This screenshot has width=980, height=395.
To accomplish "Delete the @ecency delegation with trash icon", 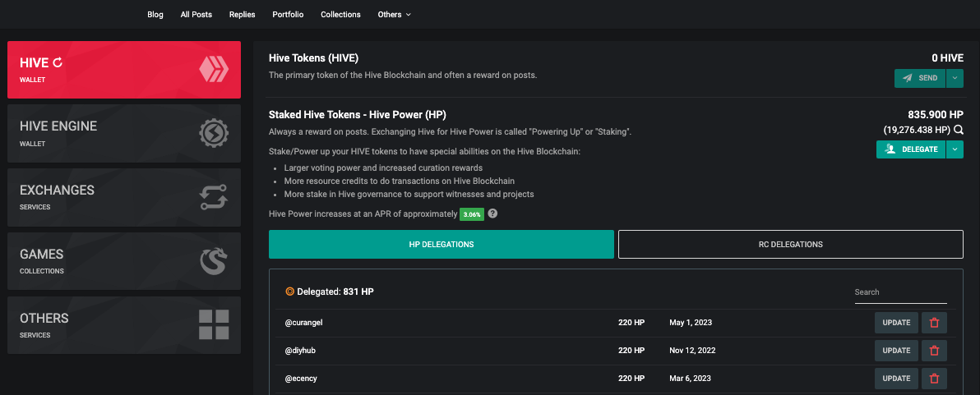I will point(935,378).
